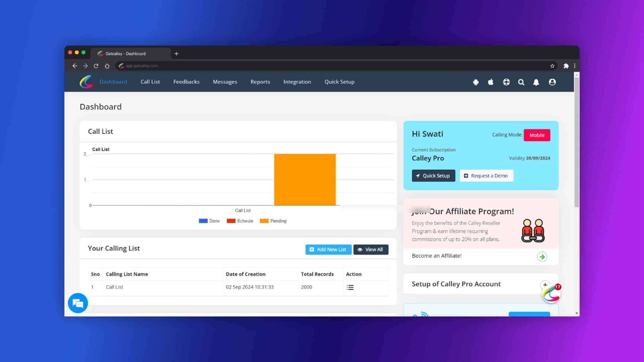Screen dimensions: 644x362
Task: Open the Reports menu item
Action: coord(260,82)
